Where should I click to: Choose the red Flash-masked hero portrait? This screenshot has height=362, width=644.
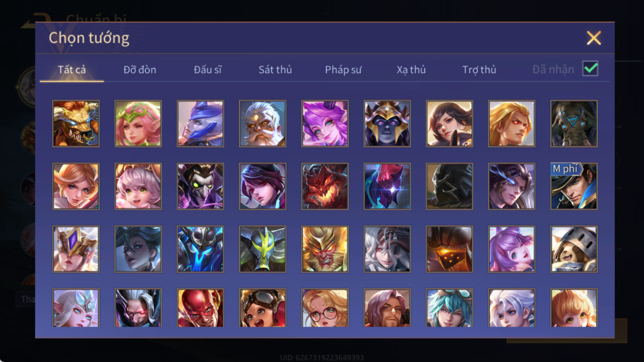pyautogui.click(x=201, y=308)
